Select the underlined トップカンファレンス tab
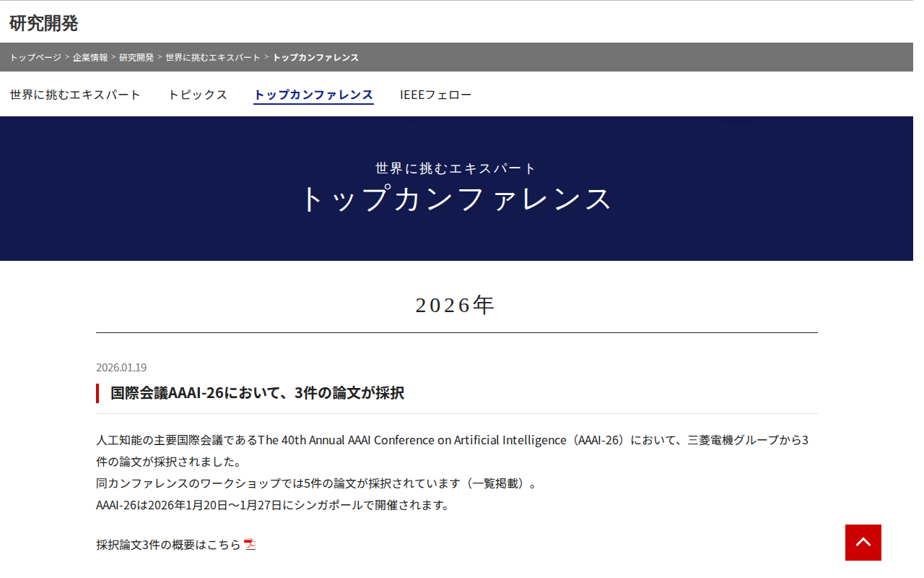This screenshot has width=924, height=578. pyautogui.click(x=313, y=95)
